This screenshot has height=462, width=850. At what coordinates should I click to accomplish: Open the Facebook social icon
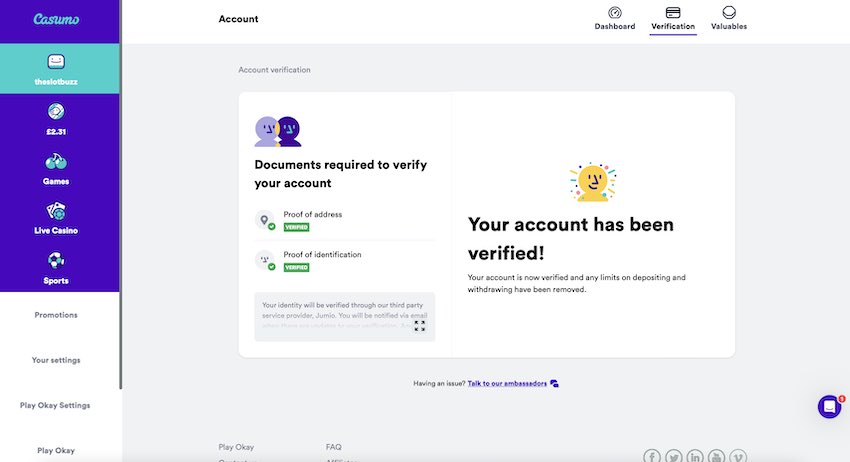[x=652, y=456]
